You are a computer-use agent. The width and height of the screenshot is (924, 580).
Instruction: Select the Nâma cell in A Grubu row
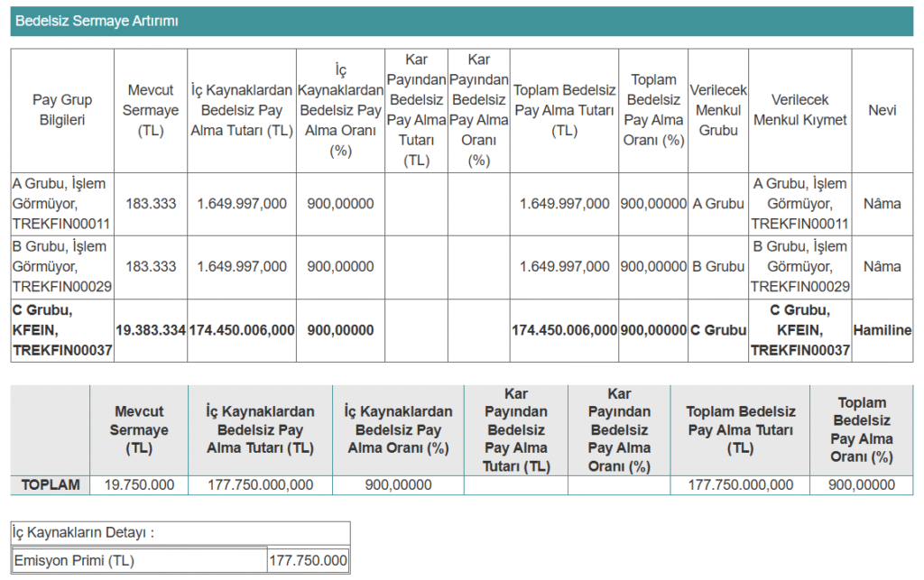coord(882,204)
